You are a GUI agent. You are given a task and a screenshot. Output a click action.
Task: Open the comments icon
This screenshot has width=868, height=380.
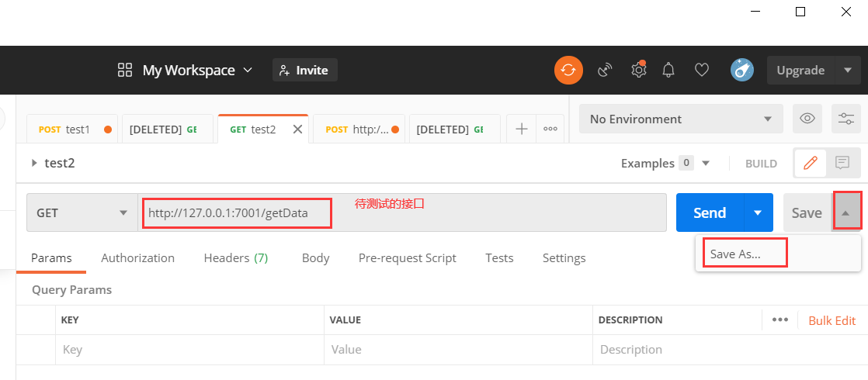click(x=842, y=163)
